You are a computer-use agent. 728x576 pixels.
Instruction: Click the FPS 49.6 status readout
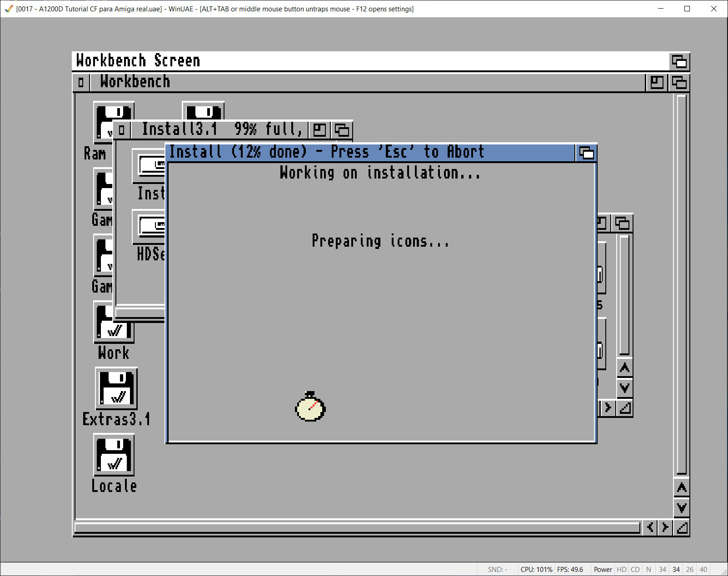tap(570, 569)
